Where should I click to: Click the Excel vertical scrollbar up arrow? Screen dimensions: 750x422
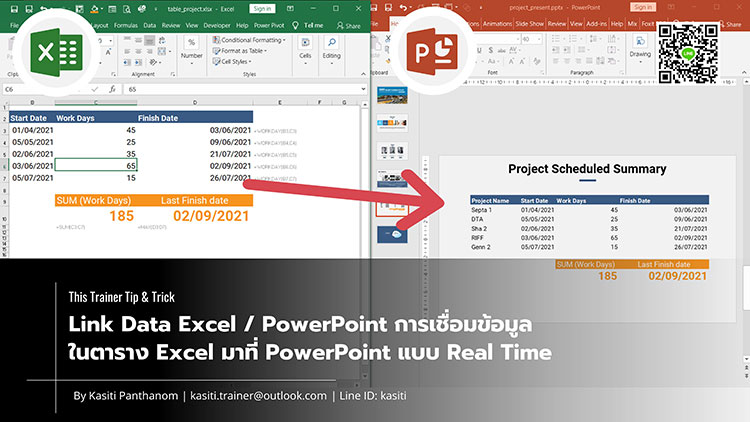365,104
